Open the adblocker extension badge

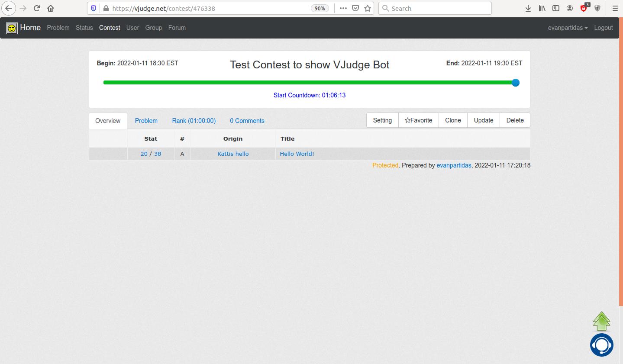coord(583,8)
